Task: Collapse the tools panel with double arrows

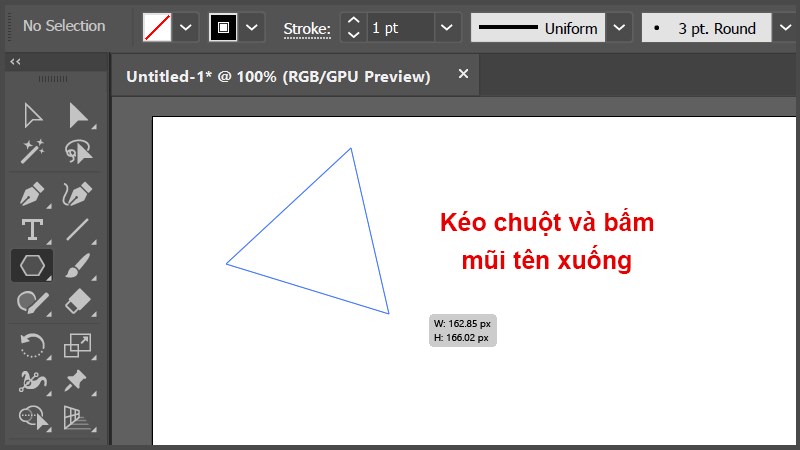Action: click(x=15, y=62)
